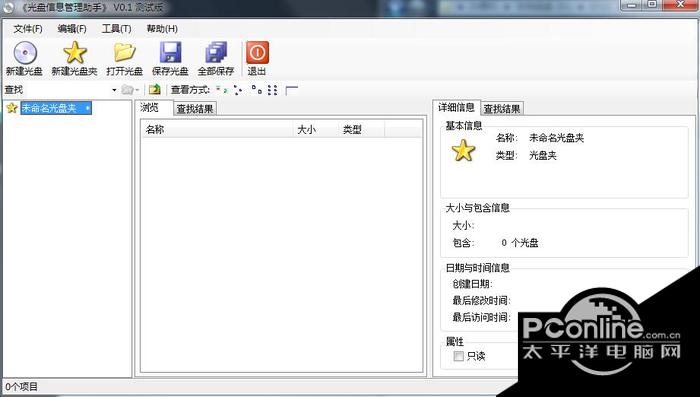
Task: Open the 工具(T) menu
Action: 117,29
